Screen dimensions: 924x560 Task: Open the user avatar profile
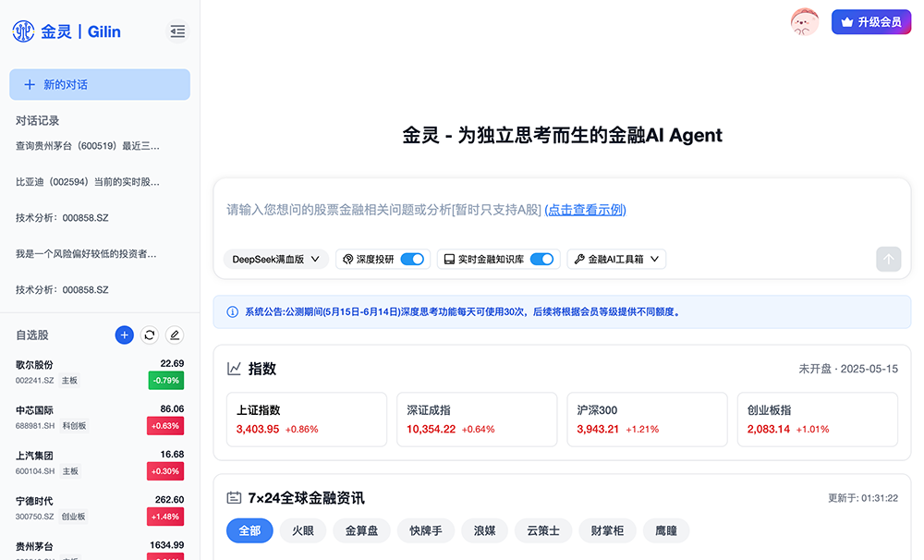[x=805, y=22]
